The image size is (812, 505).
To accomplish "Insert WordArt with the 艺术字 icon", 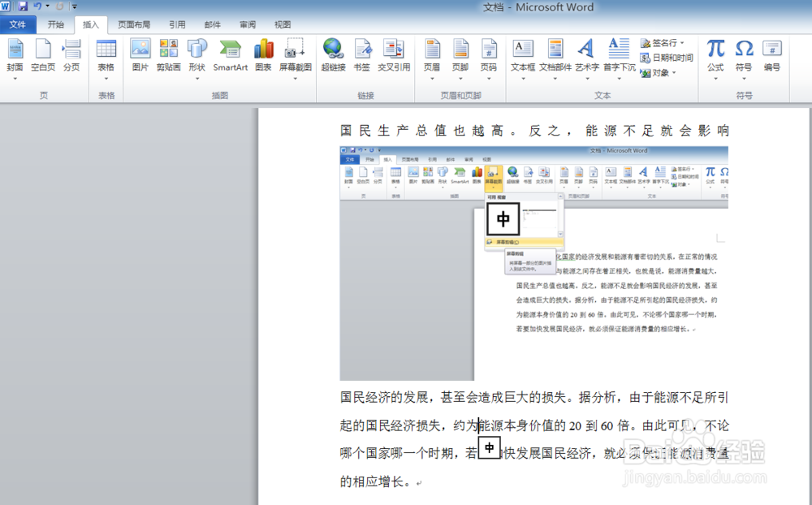I will click(586, 54).
